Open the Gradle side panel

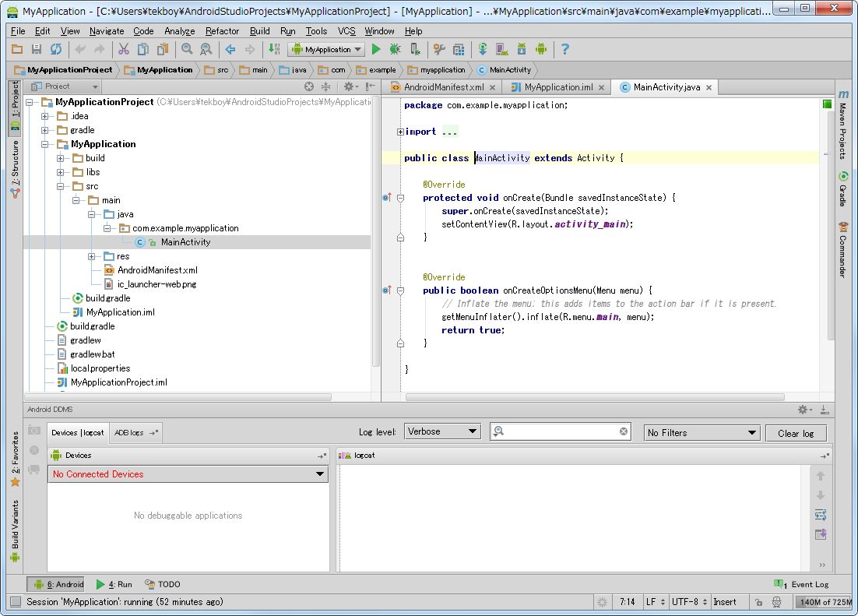tap(843, 189)
